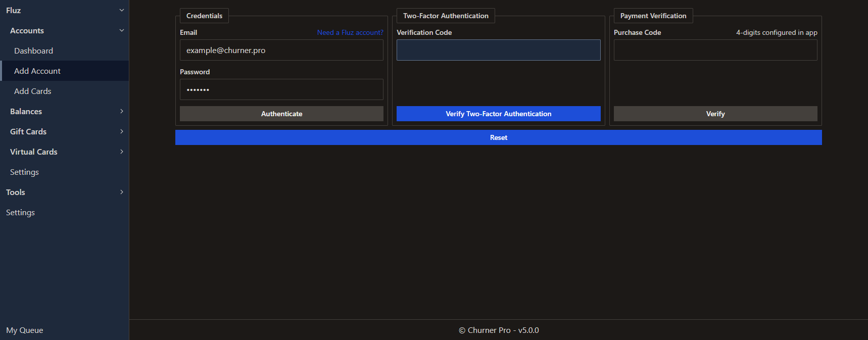Collapse the Accounts submenu chevron
868x340 pixels.
pyautogui.click(x=121, y=30)
